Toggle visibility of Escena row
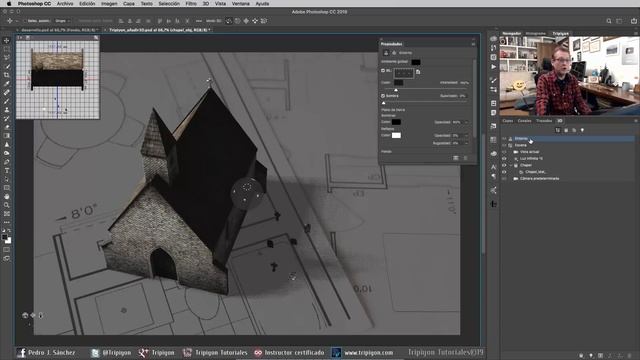The height and width of the screenshot is (360, 640). (504, 145)
